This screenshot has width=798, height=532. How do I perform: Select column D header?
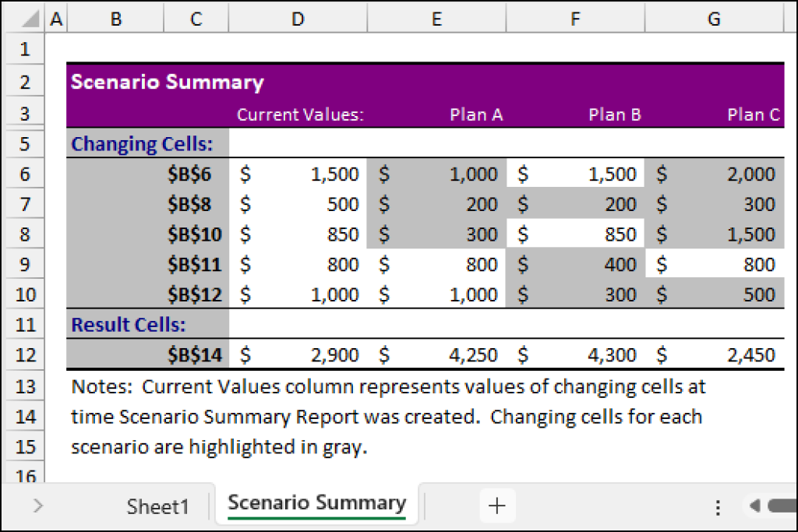(298, 19)
